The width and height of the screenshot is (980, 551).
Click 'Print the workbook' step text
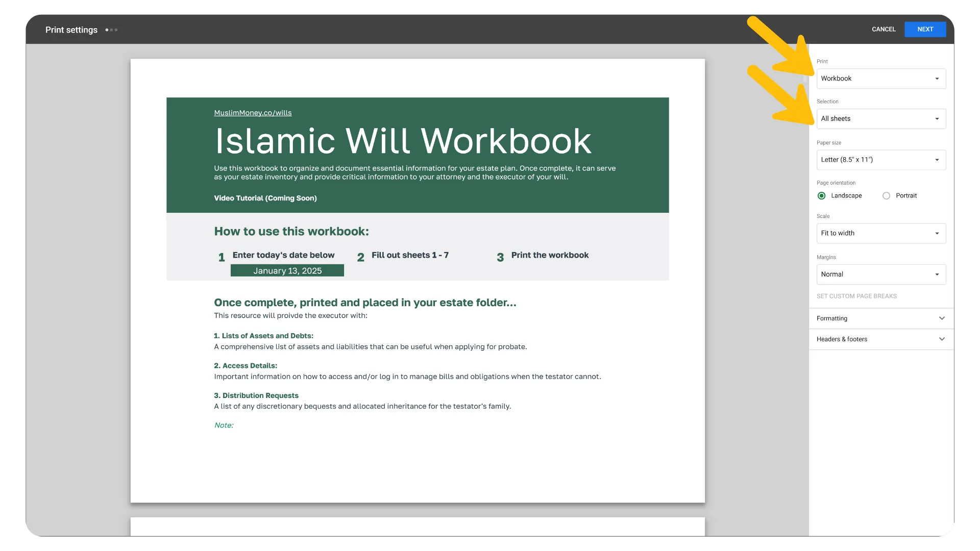[550, 255]
